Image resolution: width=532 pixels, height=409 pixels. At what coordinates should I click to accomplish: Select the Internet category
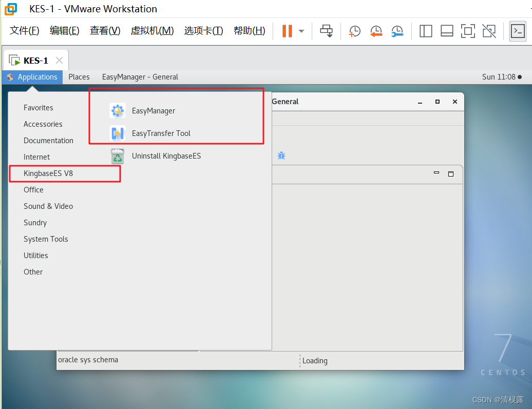coord(36,157)
